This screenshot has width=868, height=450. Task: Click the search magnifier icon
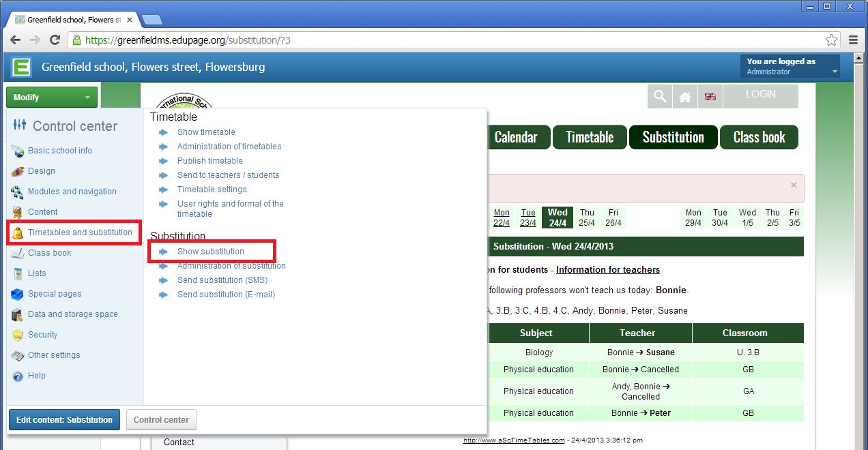click(x=660, y=97)
